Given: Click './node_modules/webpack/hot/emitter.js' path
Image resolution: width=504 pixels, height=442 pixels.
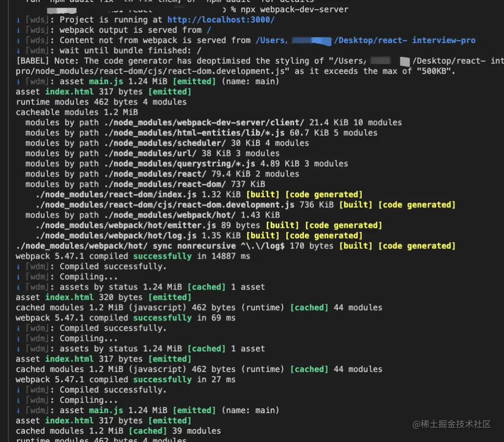Looking at the screenshot, I should (126, 225).
